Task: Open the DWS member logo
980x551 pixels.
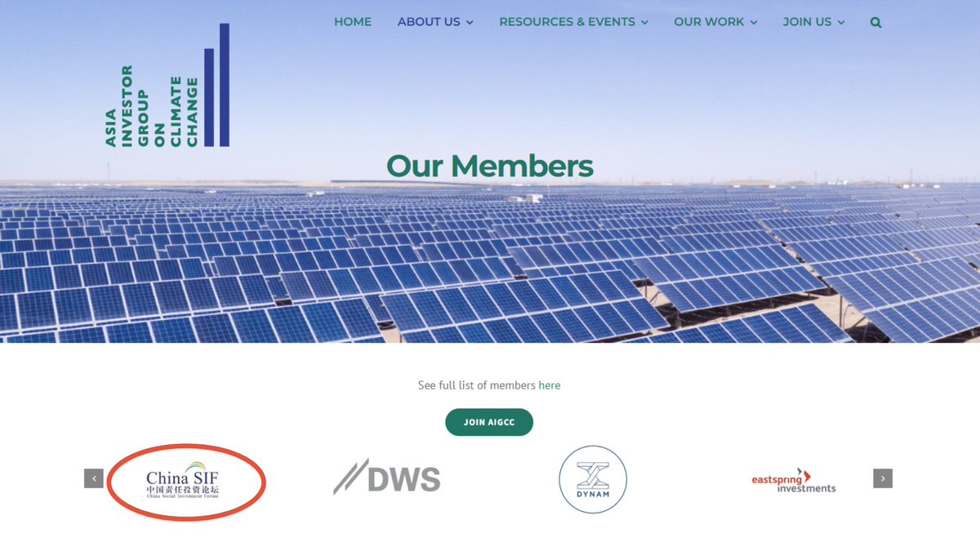Action: [387, 479]
